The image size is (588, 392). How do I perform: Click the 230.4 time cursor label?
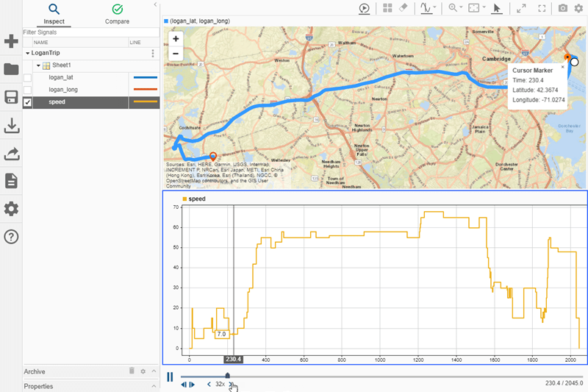tap(233, 360)
